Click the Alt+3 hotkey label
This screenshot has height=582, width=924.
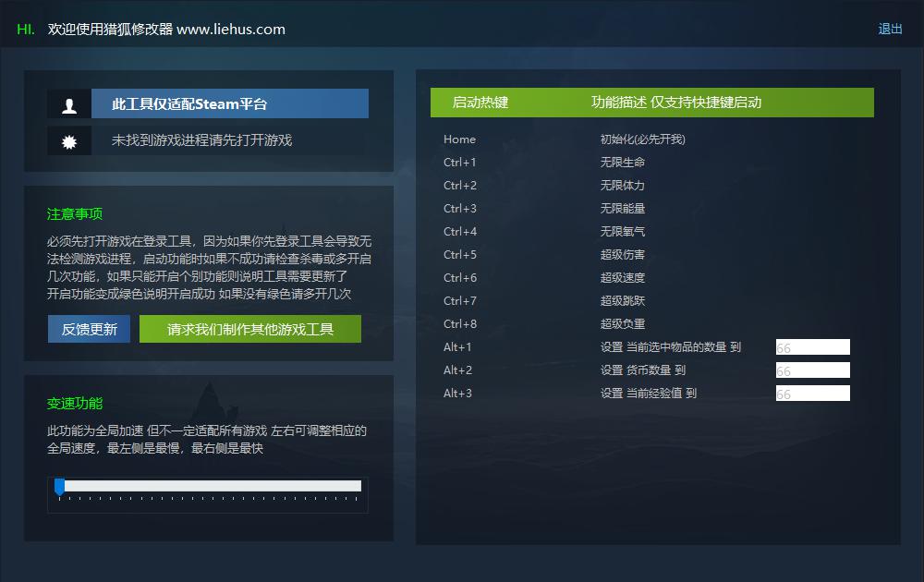coord(458,393)
